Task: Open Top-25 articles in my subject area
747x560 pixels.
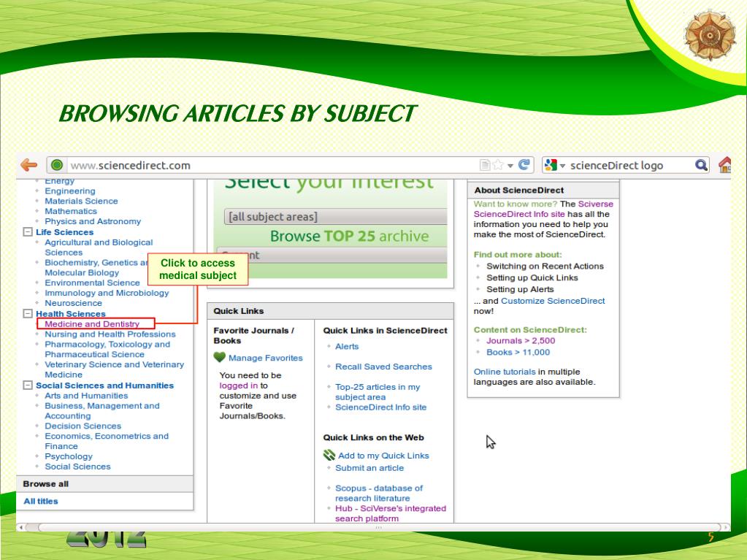Action: (x=378, y=392)
